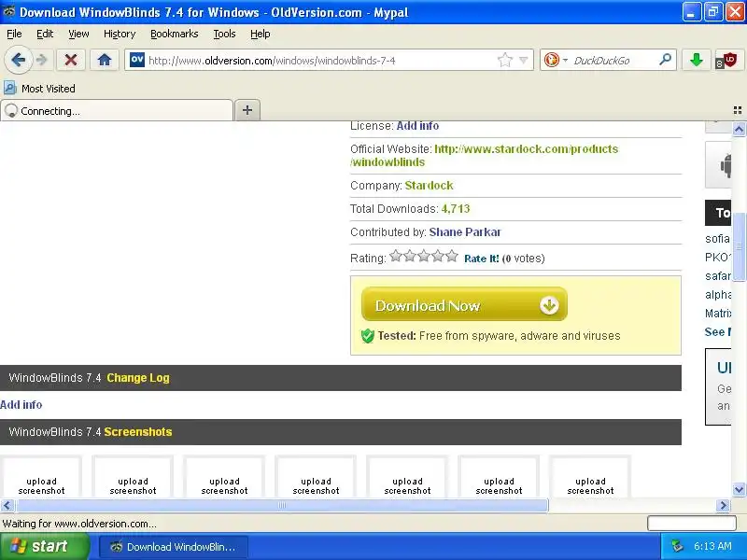Screen dimensions: 747x560
Task: Open the stardock.com official website link
Action: (484, 155)
